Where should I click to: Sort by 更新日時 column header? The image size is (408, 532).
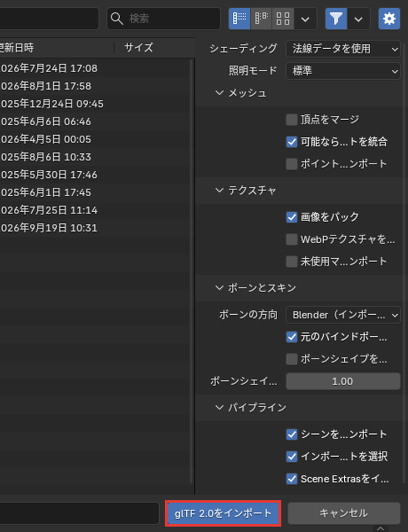(57, 48)
